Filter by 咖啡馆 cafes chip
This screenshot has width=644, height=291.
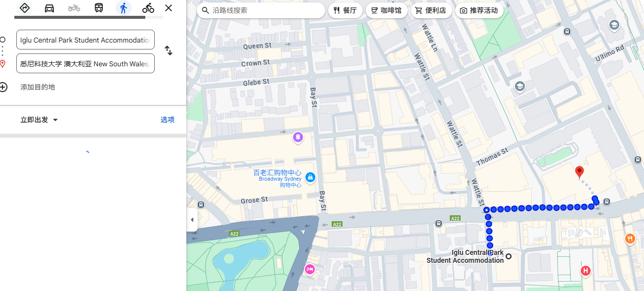386,10
